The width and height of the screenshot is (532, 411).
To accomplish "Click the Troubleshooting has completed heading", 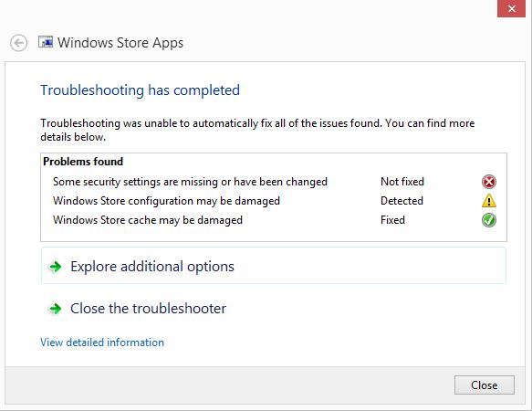I will (x=141, y=90).
